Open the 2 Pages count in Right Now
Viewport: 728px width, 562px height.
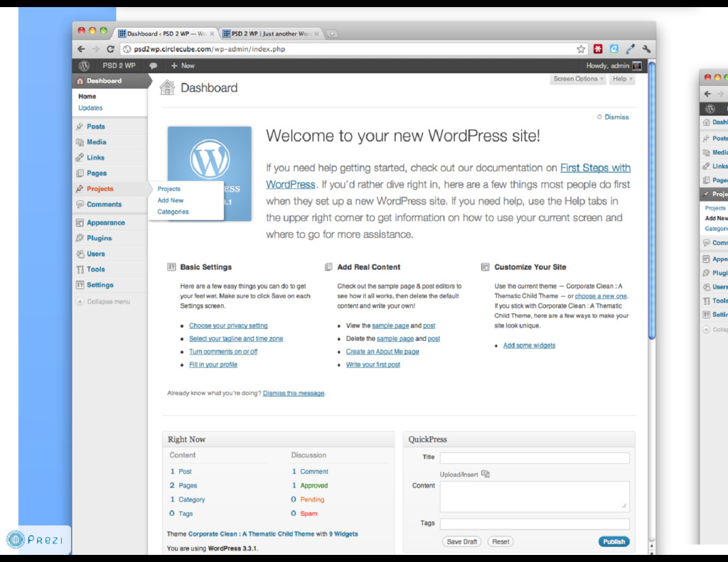click(183, 485)
